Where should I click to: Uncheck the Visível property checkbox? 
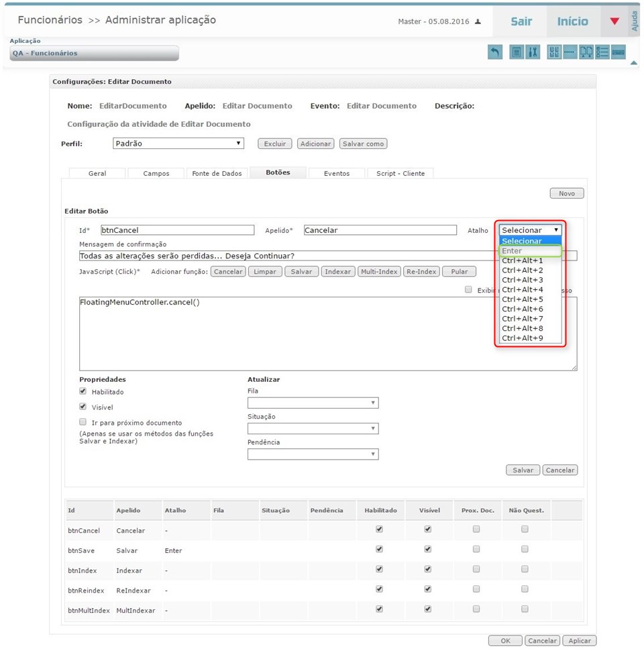(x=83, y=407)
